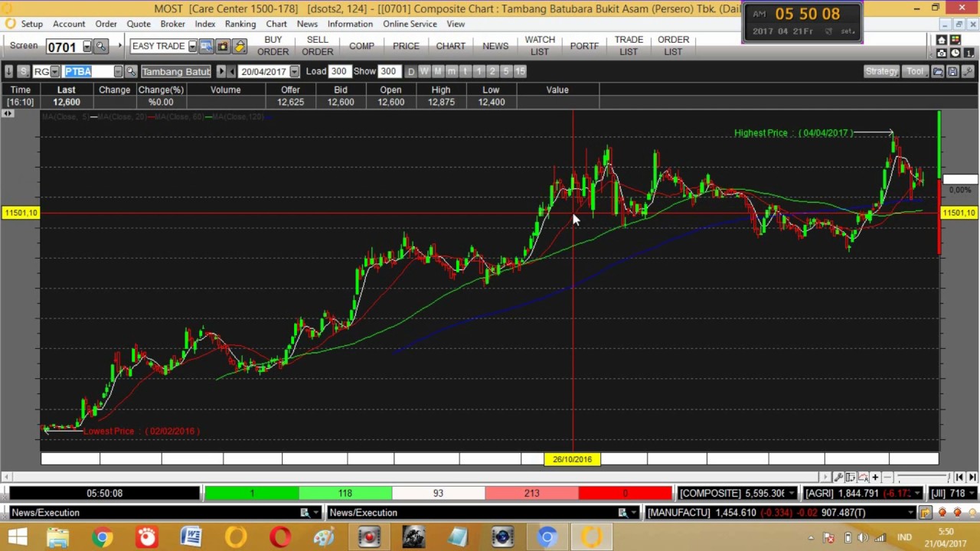Open the Broker menu
The image size is (980, 551).
point(172,24)
